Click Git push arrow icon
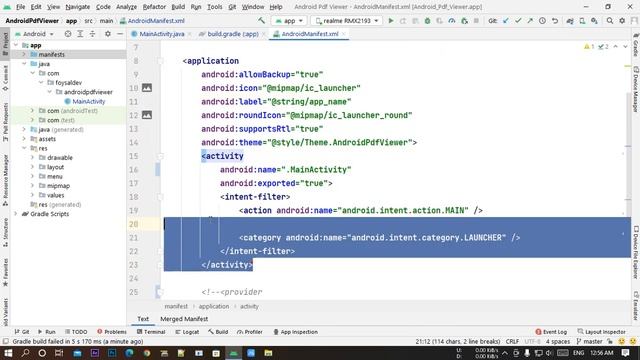The height and width of the screenshot is (360, 640). [530, 21]
